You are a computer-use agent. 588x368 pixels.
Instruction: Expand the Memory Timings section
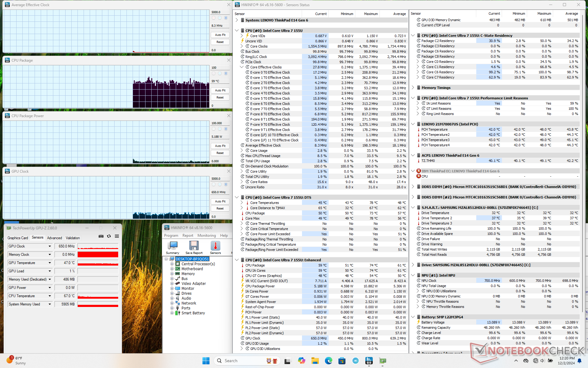[413, 88]
